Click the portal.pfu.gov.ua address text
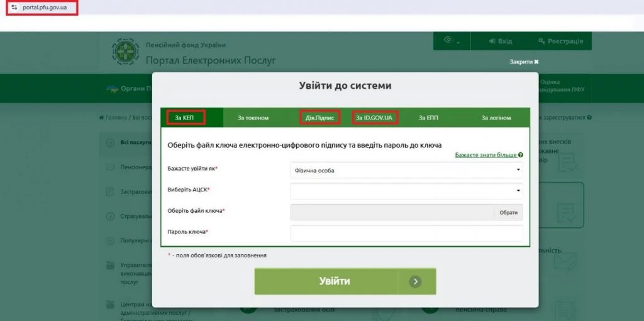This screenshot has height=321, width=644. point(45,8)
